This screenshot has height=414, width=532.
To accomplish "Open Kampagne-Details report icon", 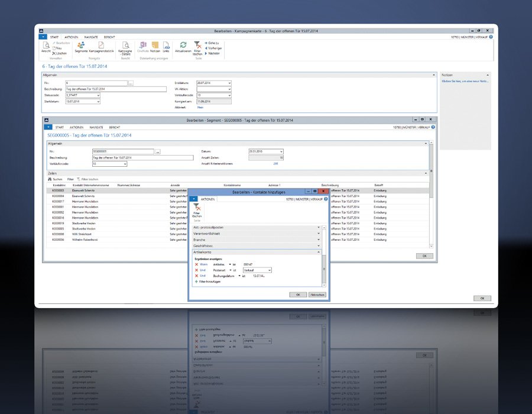I will coord(125,46).
